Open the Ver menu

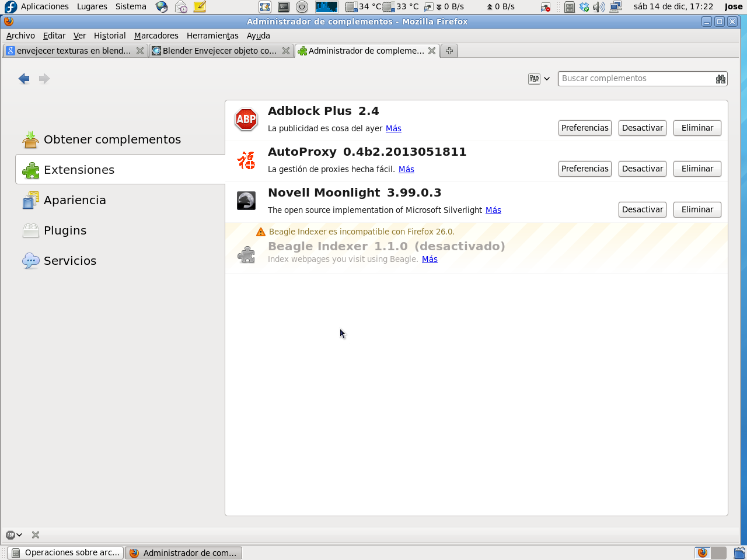pos(79,36)
